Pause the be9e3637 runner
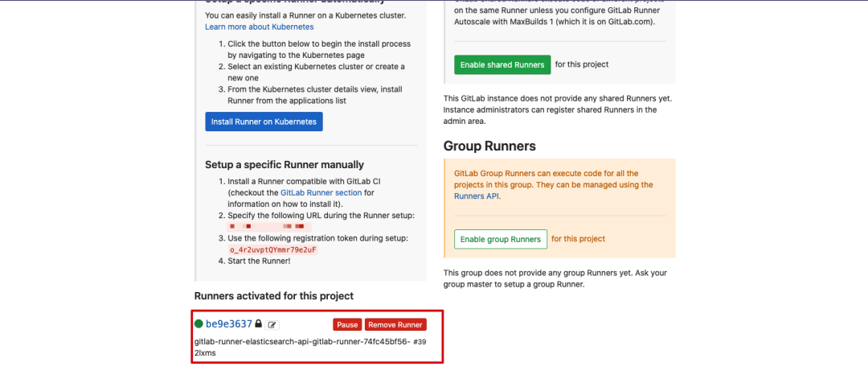The height and width of the screenshot is (383, 868). [347, 325]
